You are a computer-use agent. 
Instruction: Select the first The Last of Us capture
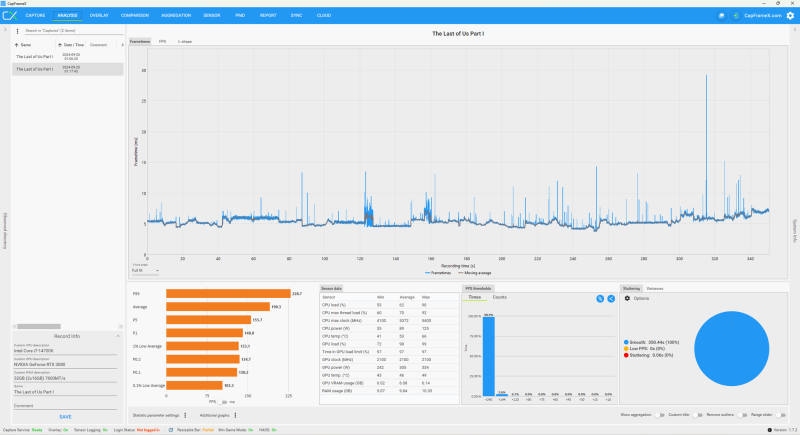(67, 57)
